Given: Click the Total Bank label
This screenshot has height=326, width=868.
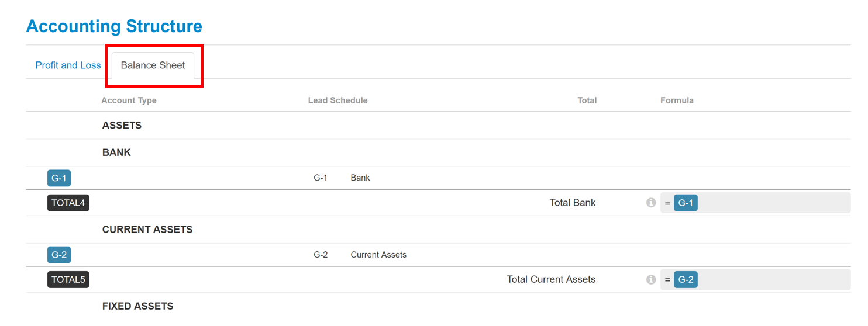Looking at the screenshot, I should click(x=573, y=203).
